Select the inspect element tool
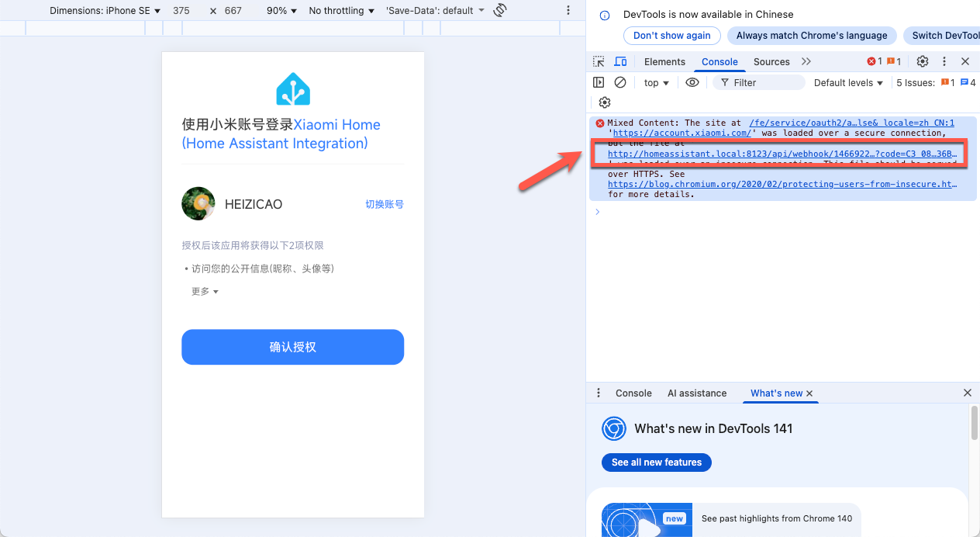 [598, 61]
